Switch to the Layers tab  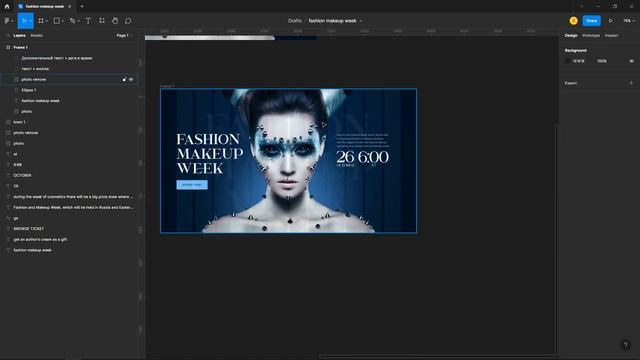pos(19,36)
